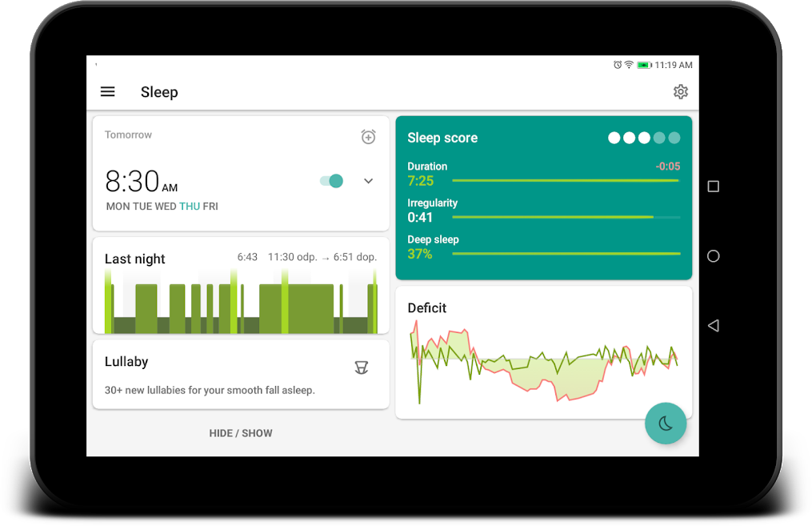Open the Lullaby cradle icon
812x526 pixels.
coord(362,367)
